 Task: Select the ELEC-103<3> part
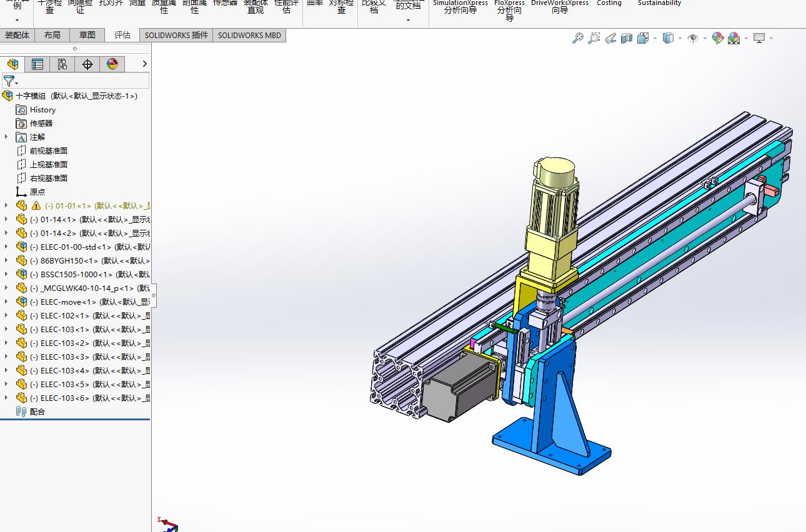click(90, 357)
